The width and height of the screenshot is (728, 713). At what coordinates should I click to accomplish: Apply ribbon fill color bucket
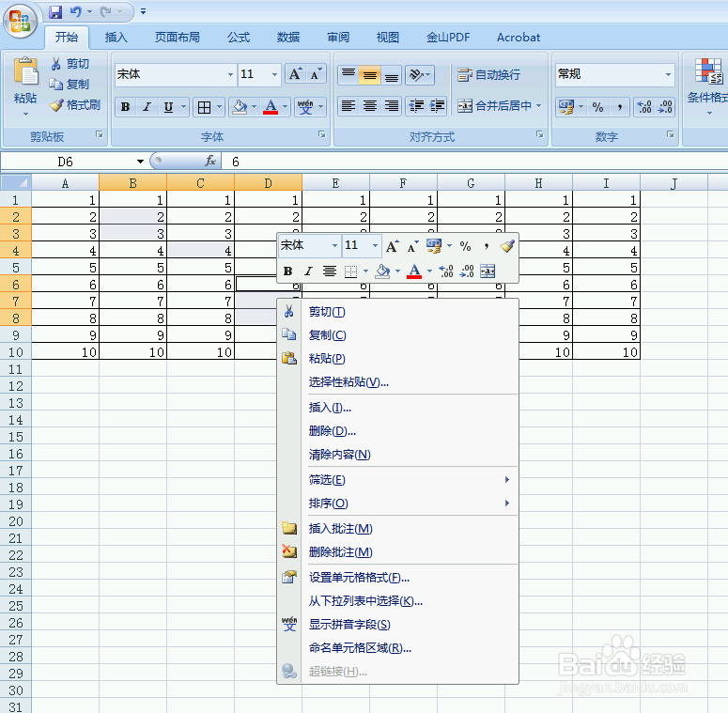pos(240,107)
